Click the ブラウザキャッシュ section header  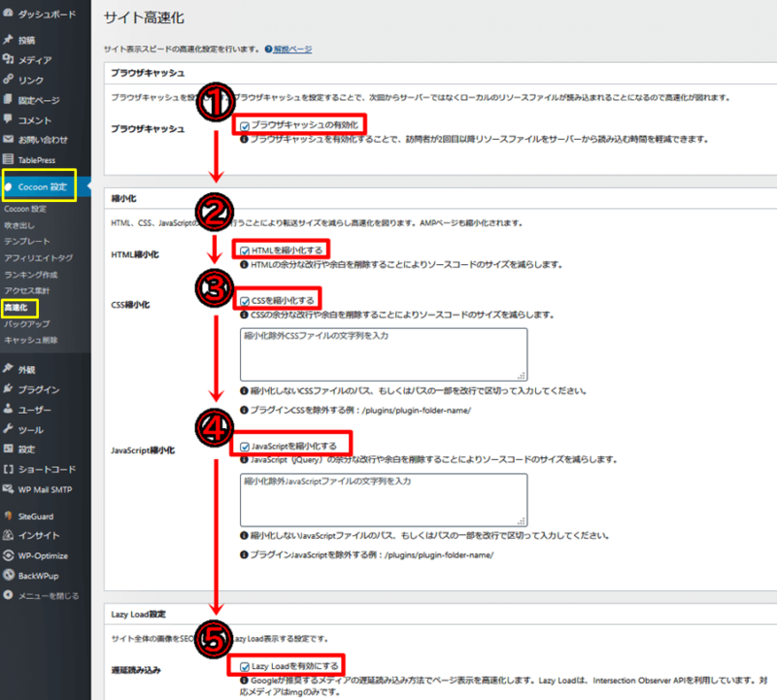click(x=148, y=73)
